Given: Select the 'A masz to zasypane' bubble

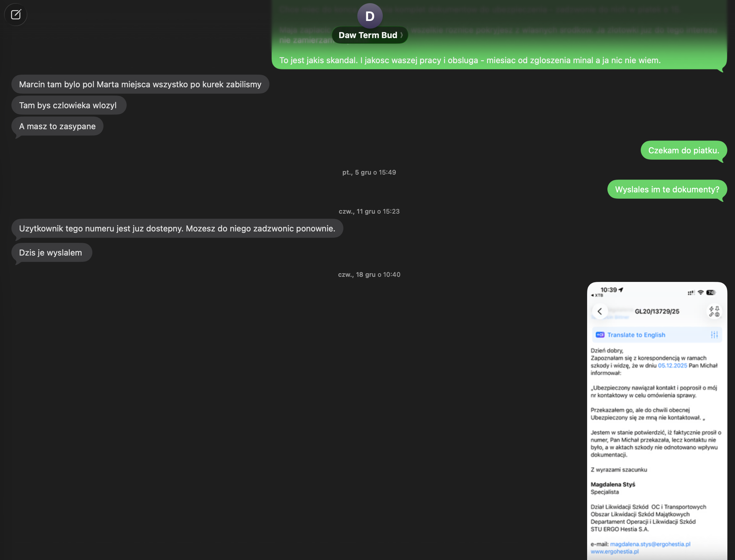Looking at the screenshot, I should pos(57,126).
